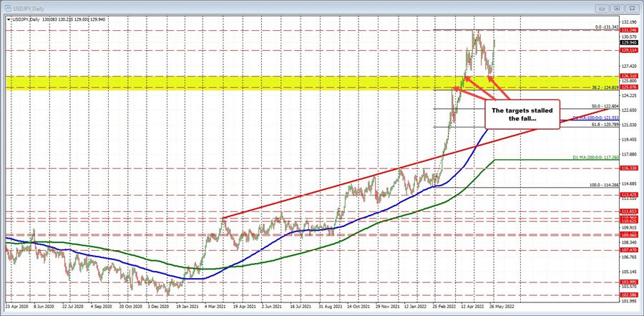Click the 38.2 - 124.819 Fibonacci label

pyautogui.click(x=605, y=87)
